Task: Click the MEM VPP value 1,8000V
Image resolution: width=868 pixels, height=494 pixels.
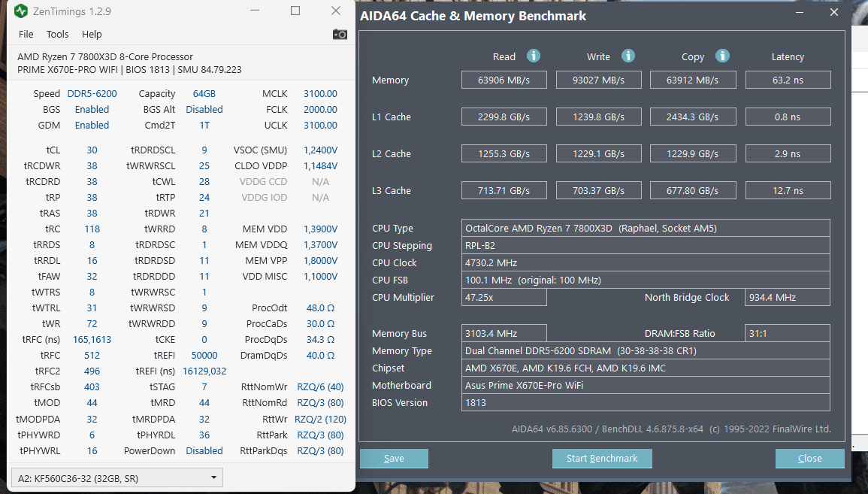Action: pyautogui.click(x=320, y=260)
